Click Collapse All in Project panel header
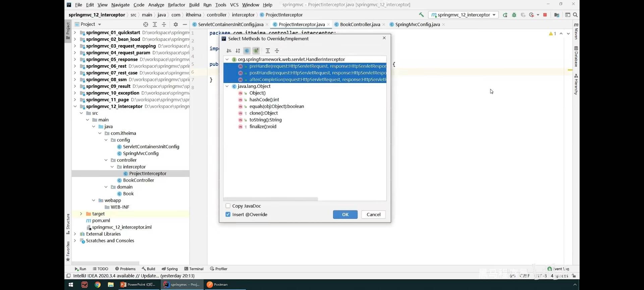The width and height of the screenshot is (644, 290). click(164, 24)
